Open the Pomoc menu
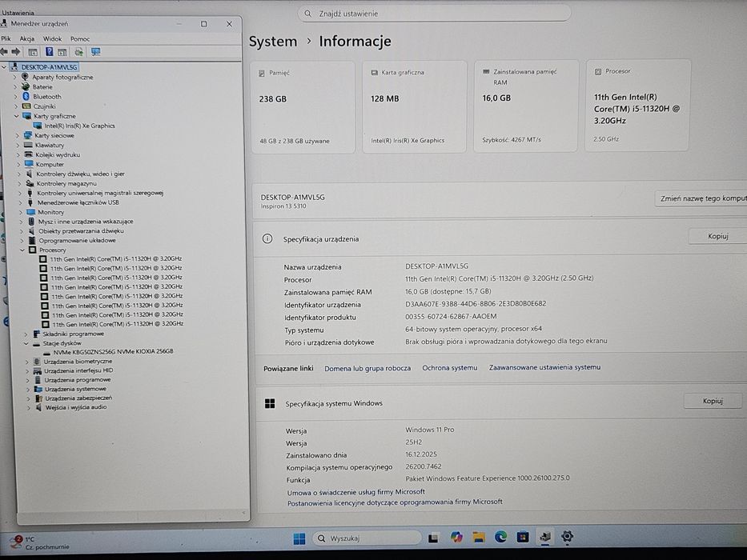This screenshot has width=747, height=560. coord(79,38)
